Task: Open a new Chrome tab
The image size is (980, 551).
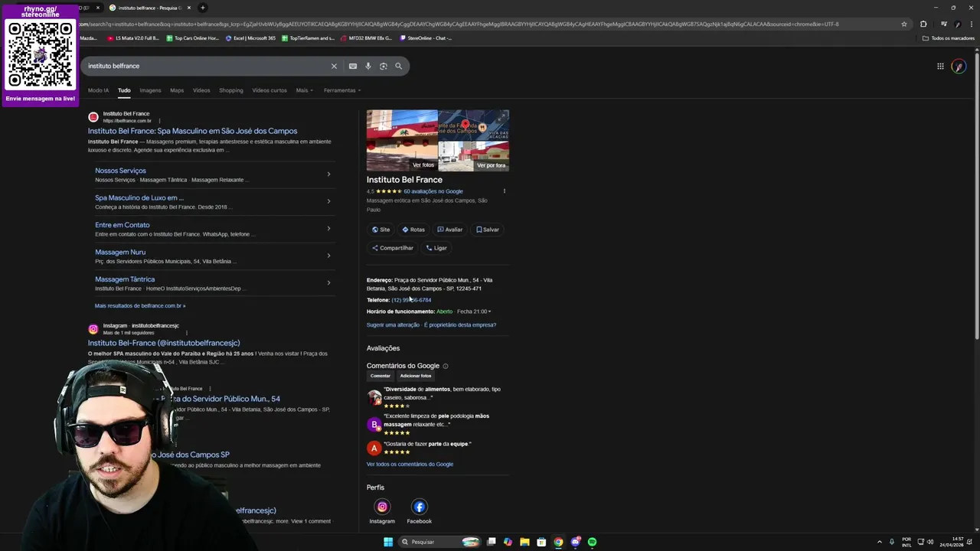Action: [203, 8]
